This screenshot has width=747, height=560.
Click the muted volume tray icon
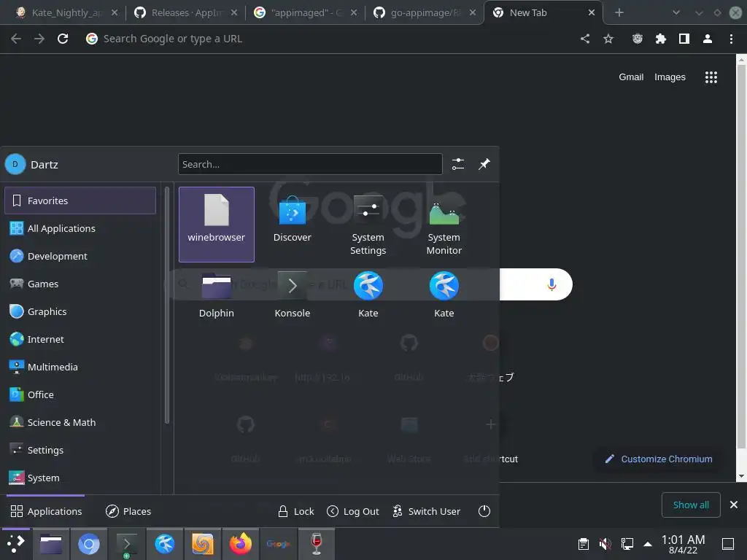[605, 544]
